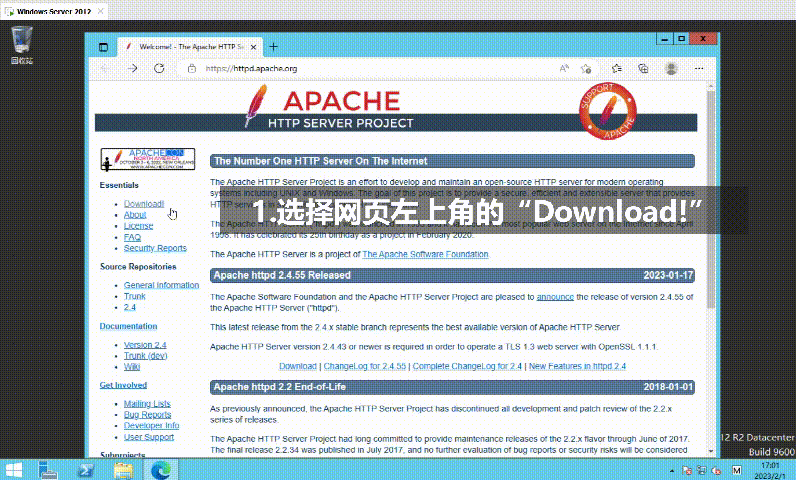Open the Read aloud icon in address bar
The width and height of the screenshot is (796, 480).
564,68
